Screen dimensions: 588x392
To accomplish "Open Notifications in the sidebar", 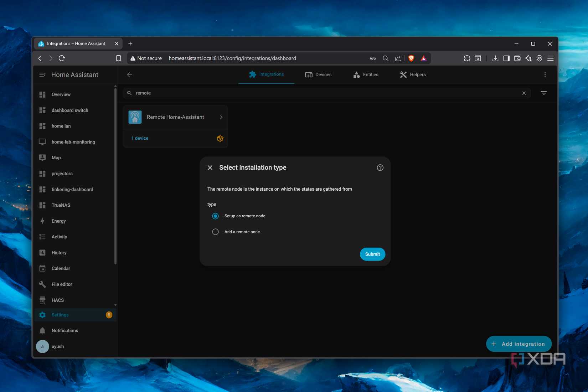I will [x=75, y=330].
